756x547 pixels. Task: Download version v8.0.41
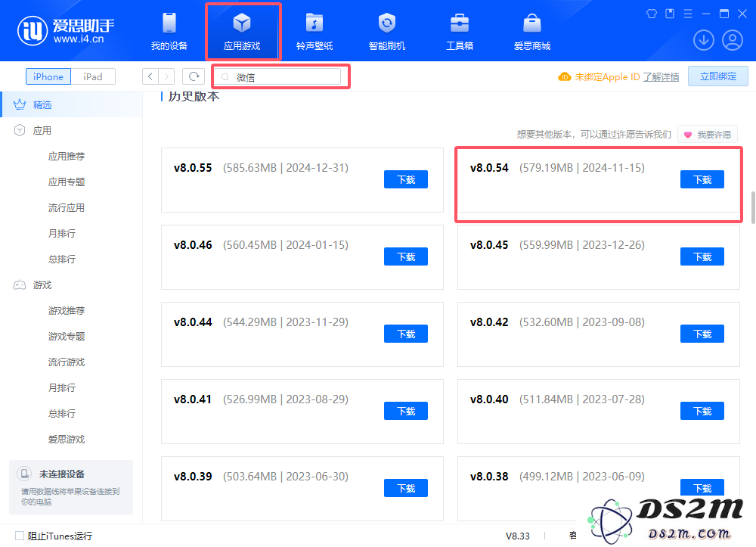pos(406,411)
